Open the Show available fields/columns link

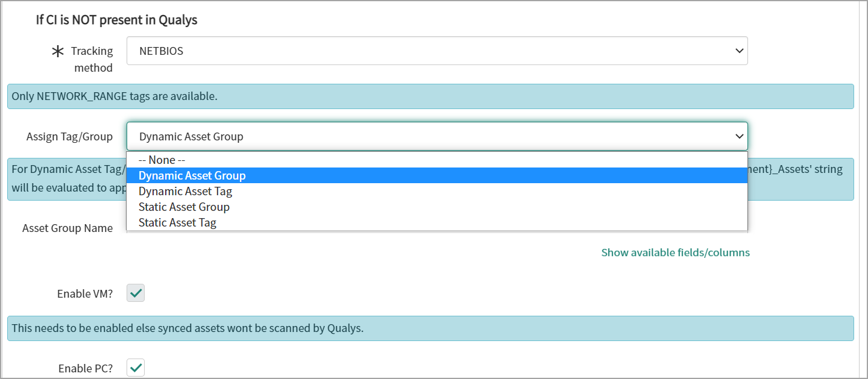(x=675, y=252)
